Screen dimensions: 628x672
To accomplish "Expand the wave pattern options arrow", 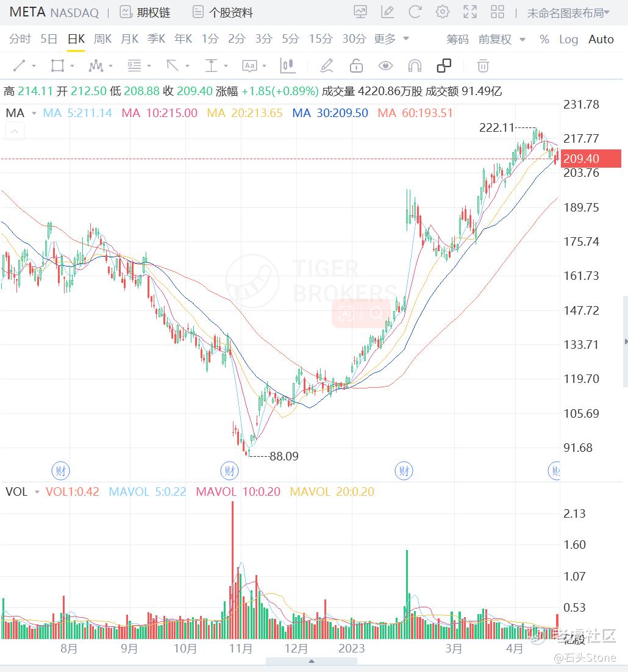I will tap(110, 66).
